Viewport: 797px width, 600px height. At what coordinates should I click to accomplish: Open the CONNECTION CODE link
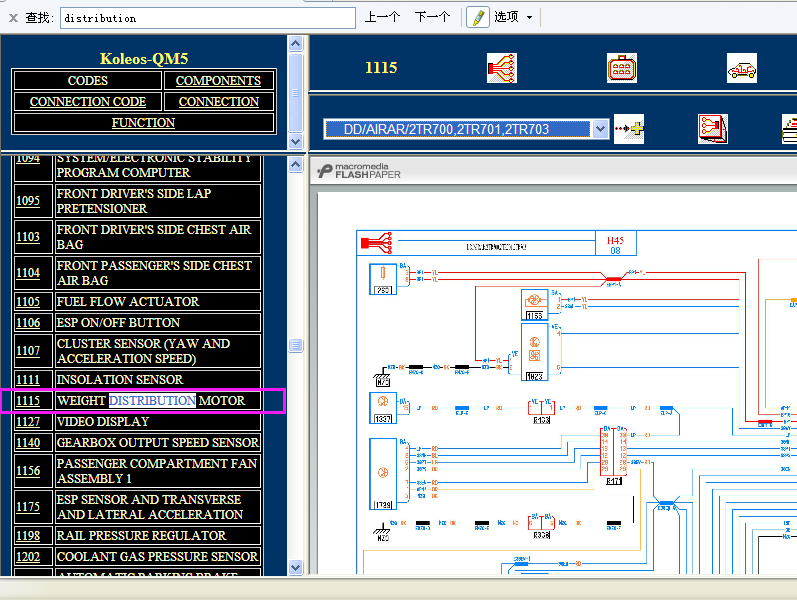(x=87, y=102)
